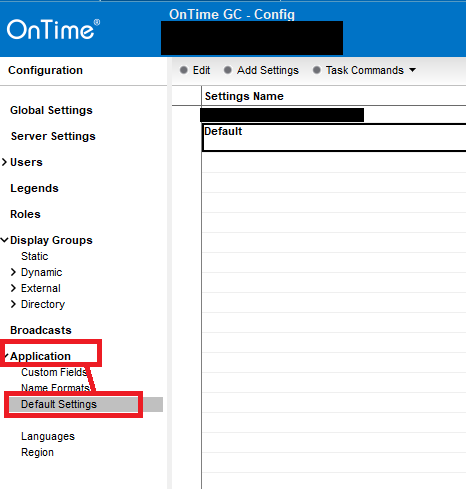The image size is (466, 489).
Task: Collapse the Display Groups chevron
Action: tap(4, 240)
